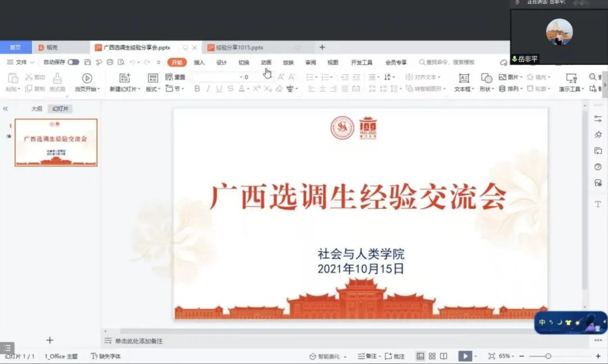Click the 当页开始 slideshow play icon
The width and height of the screenshot is (608, 364).
(87, 78)
